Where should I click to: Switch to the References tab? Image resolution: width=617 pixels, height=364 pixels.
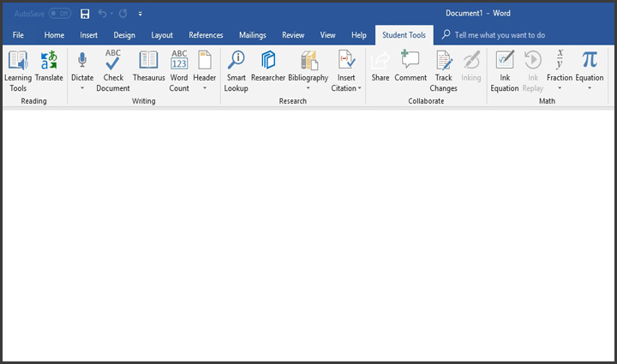(x=206, y=35)
